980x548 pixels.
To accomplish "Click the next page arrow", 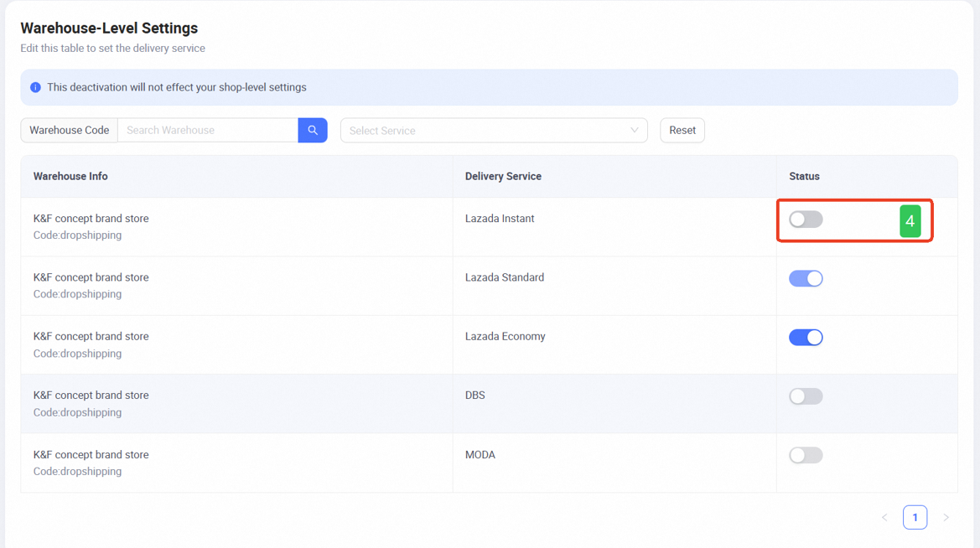I will [946, 517].
